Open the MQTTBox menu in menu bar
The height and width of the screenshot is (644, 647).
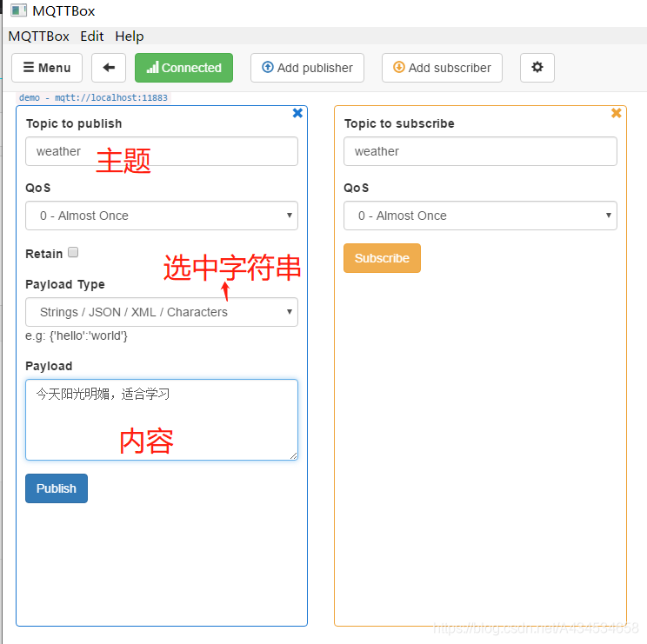39,37
